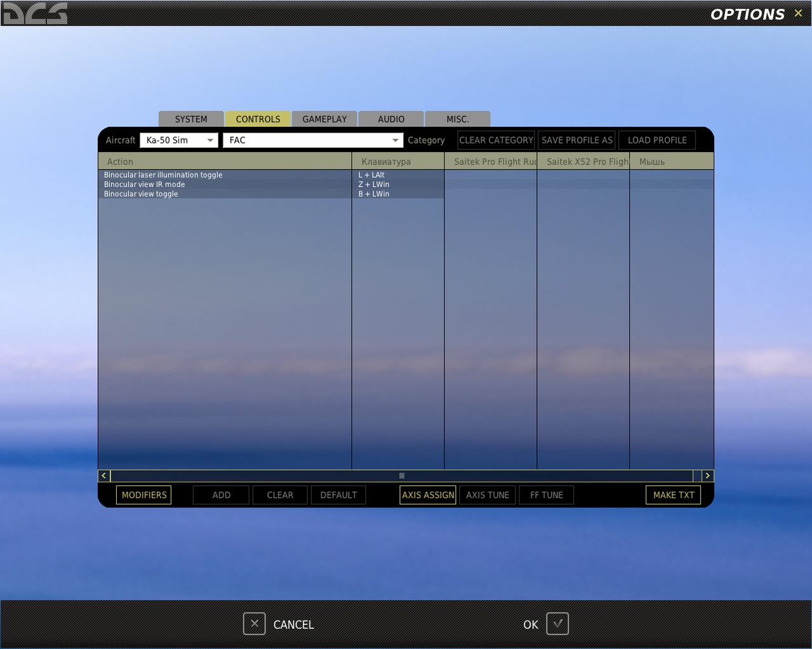Click the CLEAR CATEGORY button
Viewport: 812px width, 649px height.
(x=496, y=140)
